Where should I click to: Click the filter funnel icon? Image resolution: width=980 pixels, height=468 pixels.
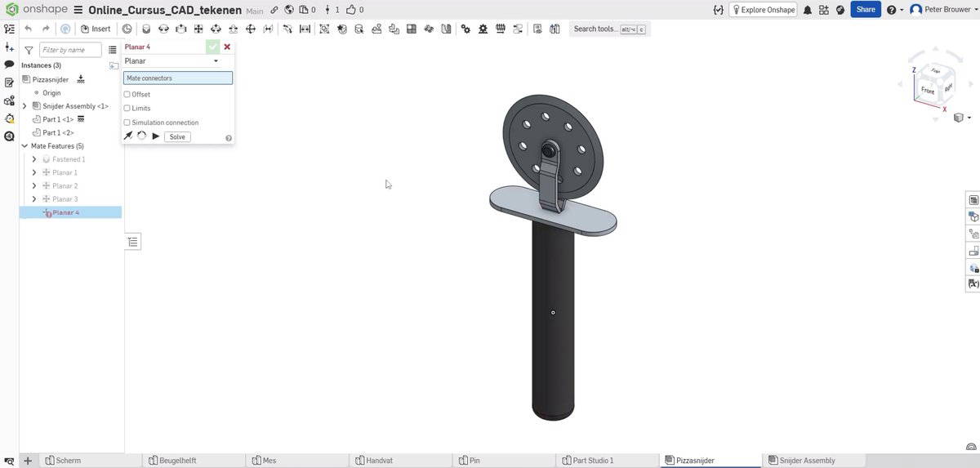[x=29, y=50]
